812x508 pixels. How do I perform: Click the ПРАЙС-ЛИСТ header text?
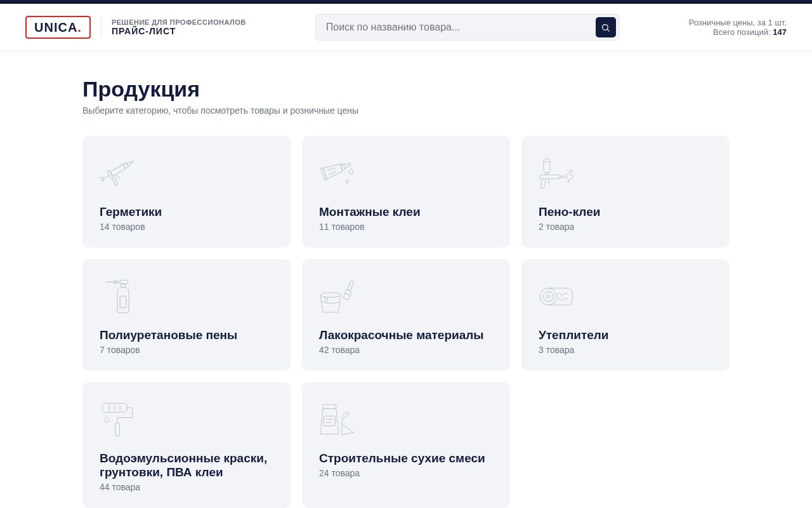pyautogui.click(x=144, y=32)
